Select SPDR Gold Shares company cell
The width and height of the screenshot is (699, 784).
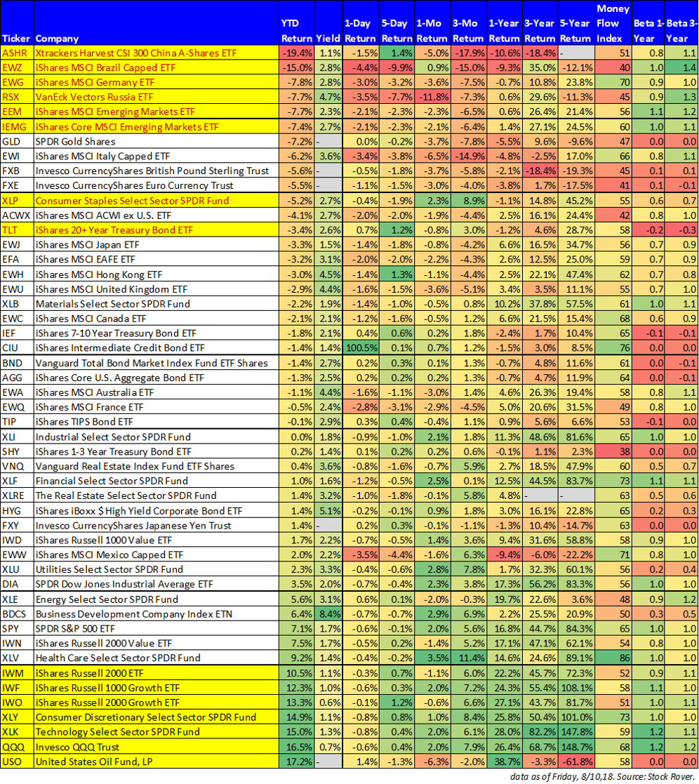coord(156,142)
